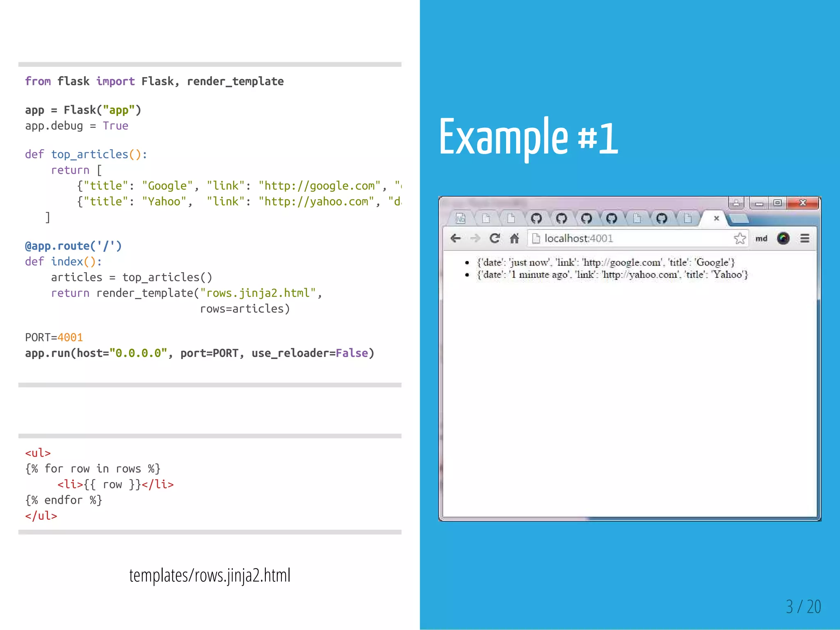This screenshot has width=840, height=630.
Task: Click the Yahoo row in the page list
Action: 612,275
